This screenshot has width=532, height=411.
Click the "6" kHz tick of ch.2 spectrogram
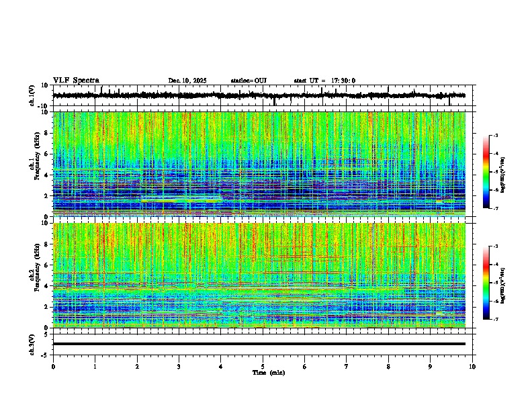(x=47, y=265)
